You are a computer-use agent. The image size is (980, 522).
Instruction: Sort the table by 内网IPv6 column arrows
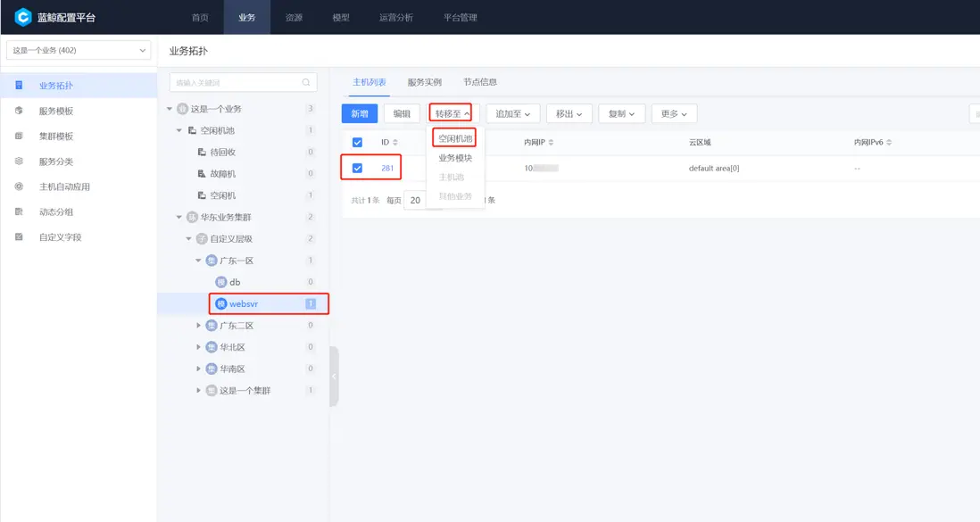coord(889,143)
